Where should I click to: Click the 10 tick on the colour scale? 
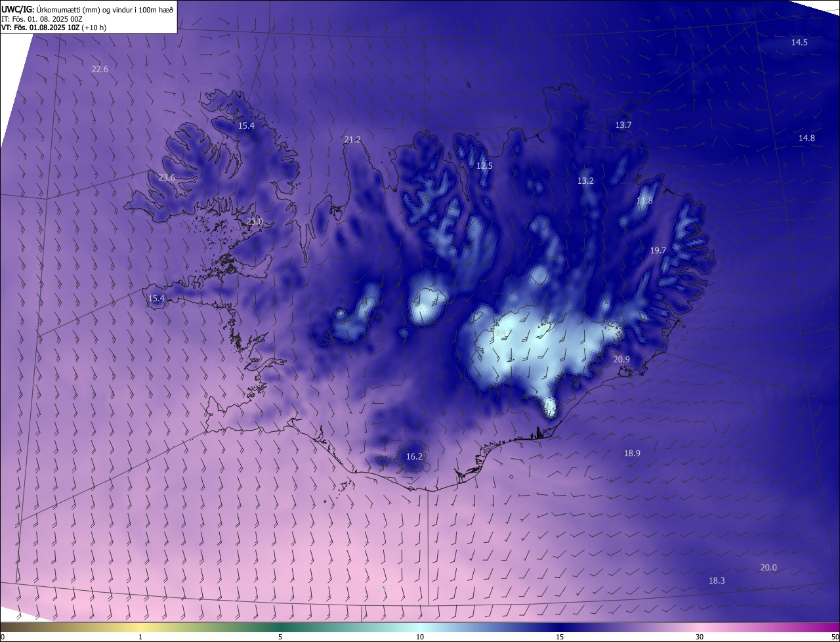420,637
